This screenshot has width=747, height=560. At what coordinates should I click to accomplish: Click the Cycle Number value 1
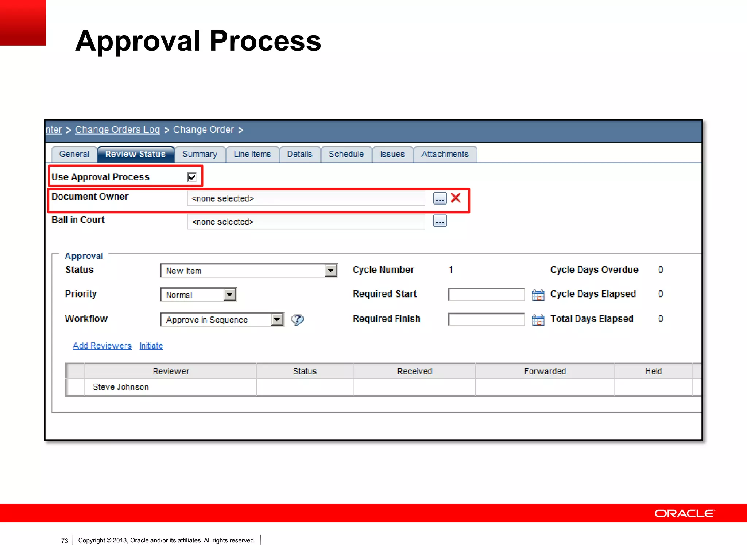[450, 270]
